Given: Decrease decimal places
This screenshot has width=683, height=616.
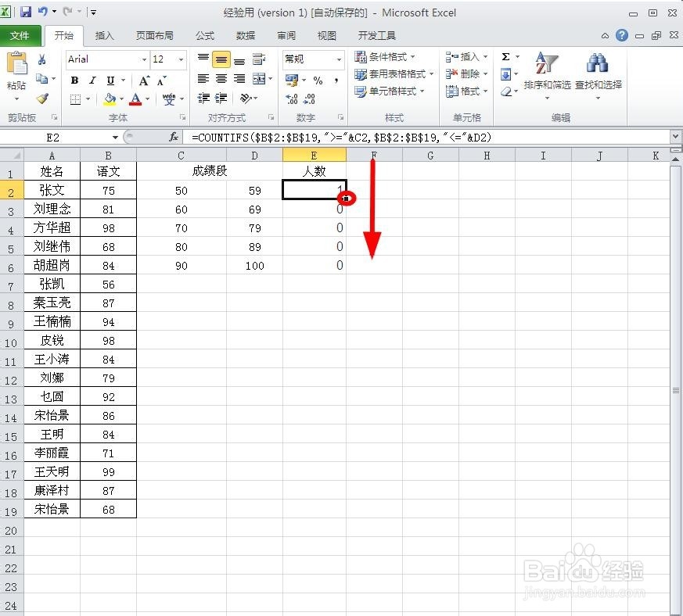Looking at the screenshot, I should click(309, 99).
